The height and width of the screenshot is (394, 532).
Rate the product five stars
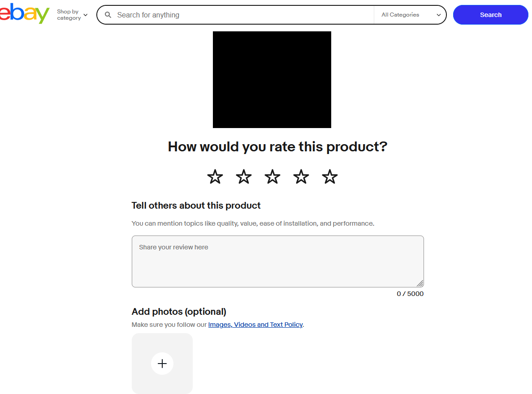[330, 177]
